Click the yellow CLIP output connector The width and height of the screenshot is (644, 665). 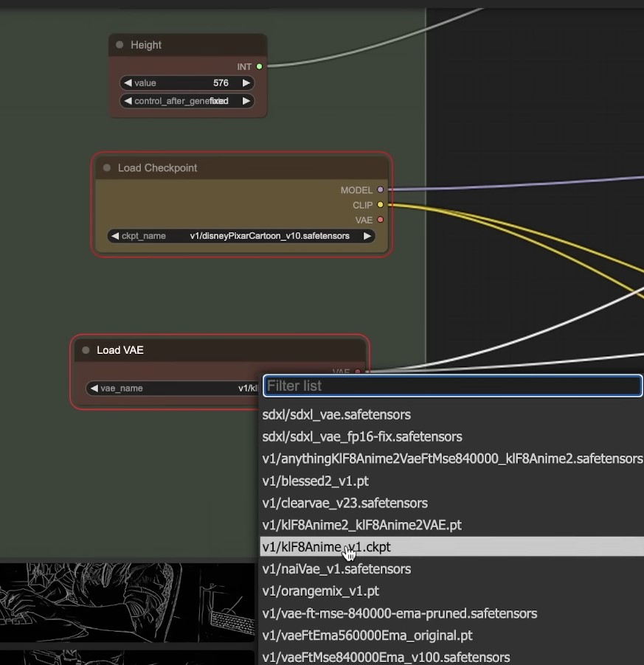381,205
